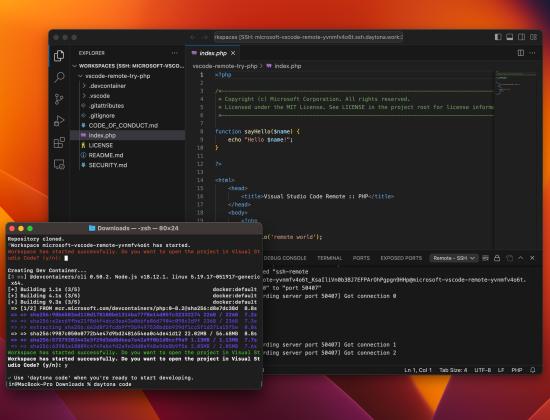Open output log in editor icon
This screenshot has height=420, width=550.
[509, 258]
